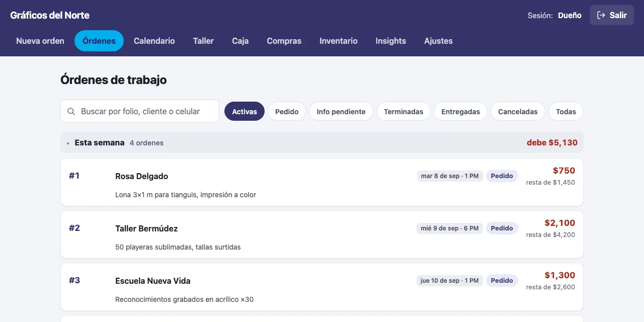Open order #2 Taller Bermúdez
The image size is (644, 322).
pos(322,234)
